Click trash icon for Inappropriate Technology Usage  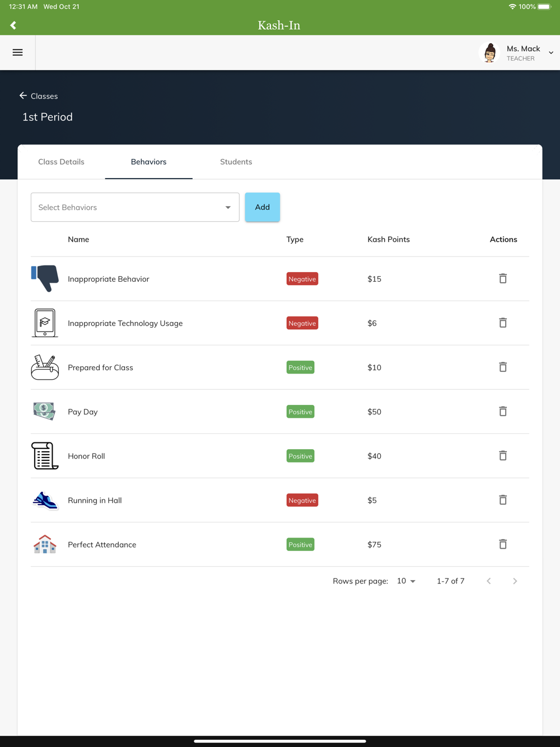click(x=503, y=323)
